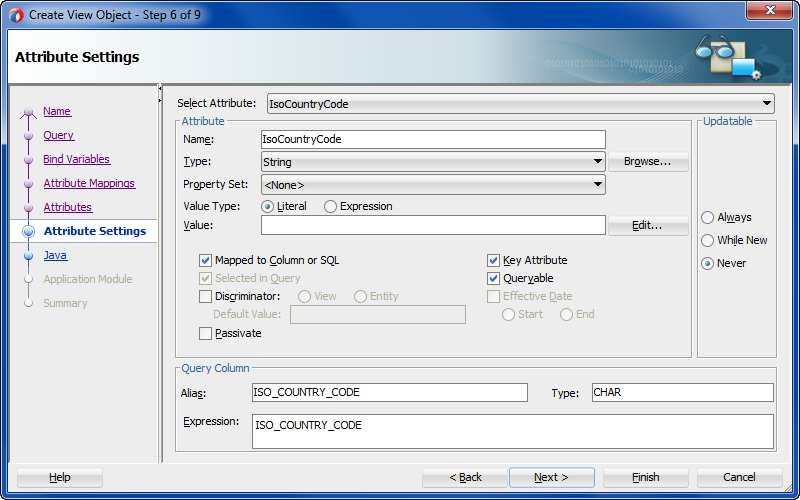Open the Select Attribute dropdown
800x500 pixels.
tap(520, 104)
